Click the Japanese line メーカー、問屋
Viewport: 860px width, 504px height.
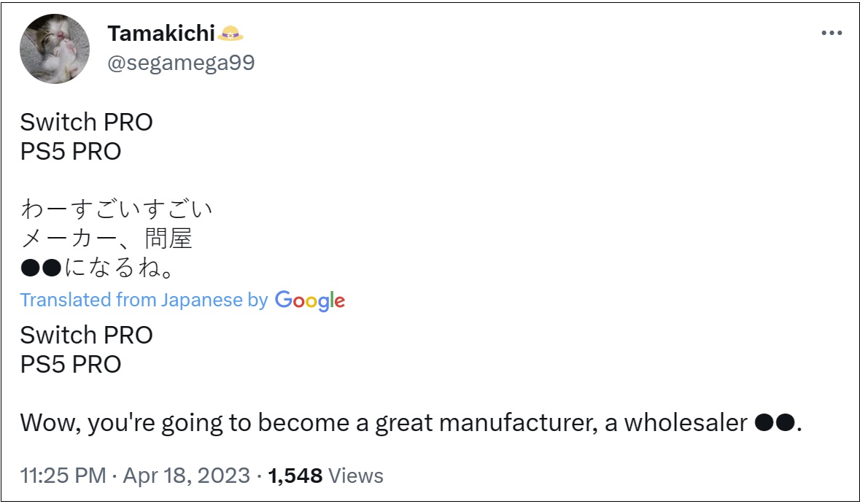point(106,239)
